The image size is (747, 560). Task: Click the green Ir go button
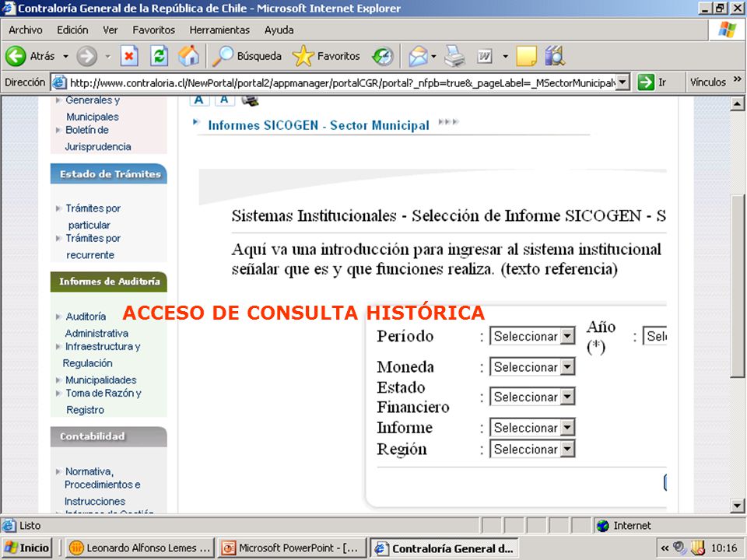pyautogui.click(x=652, y=82)
